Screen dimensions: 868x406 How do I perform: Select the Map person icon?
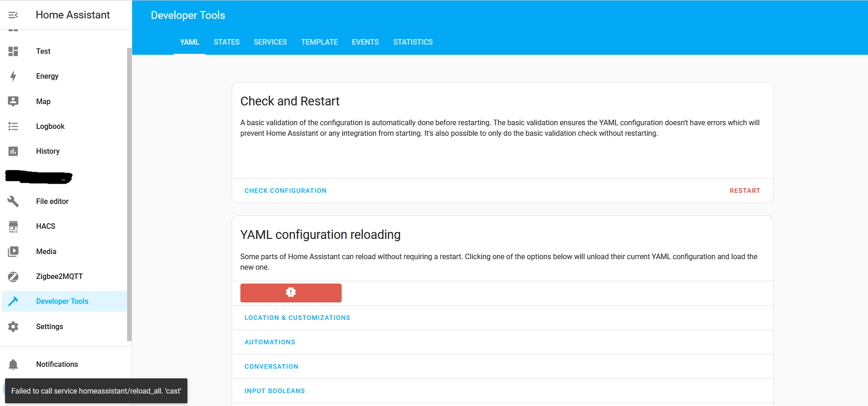(x=13, y=101)
